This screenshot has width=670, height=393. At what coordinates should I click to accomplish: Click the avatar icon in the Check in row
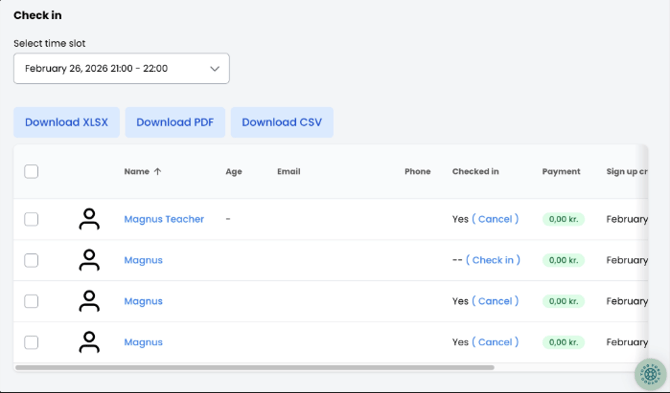click(x=89, y=260)
